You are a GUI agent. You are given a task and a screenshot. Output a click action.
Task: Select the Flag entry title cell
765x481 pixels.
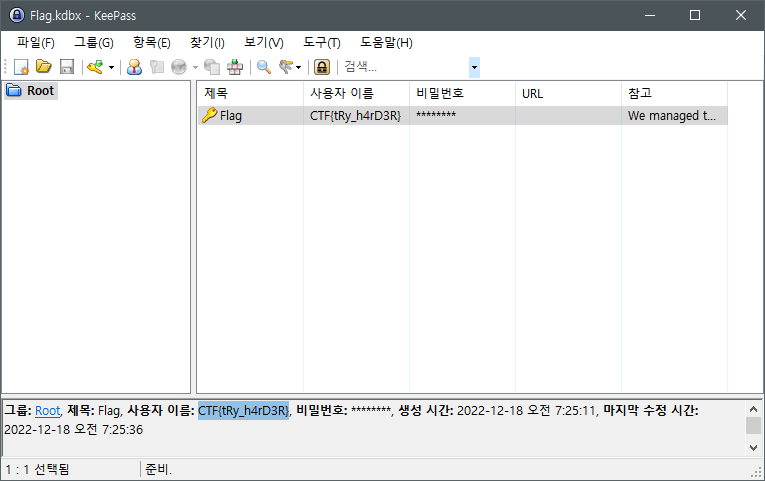[x=250, y=116]
